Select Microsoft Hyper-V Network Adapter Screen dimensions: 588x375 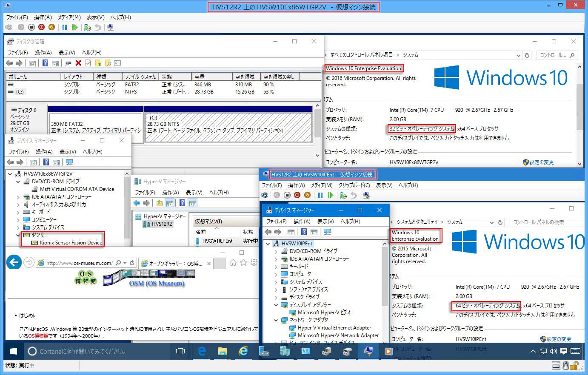click(x=338, y=335)
